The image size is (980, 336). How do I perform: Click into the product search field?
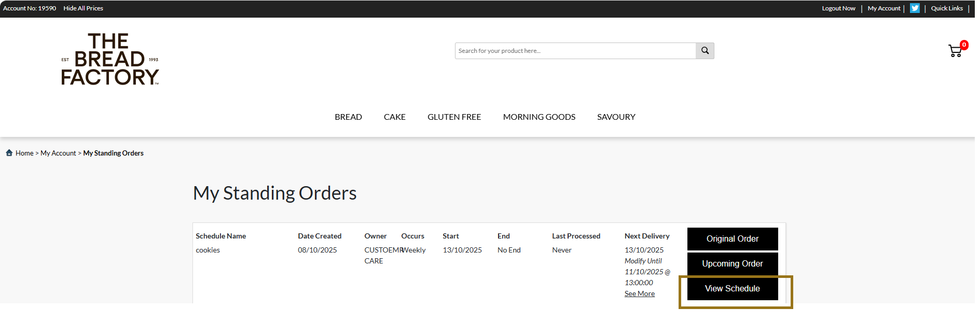(x=575, y=51)
